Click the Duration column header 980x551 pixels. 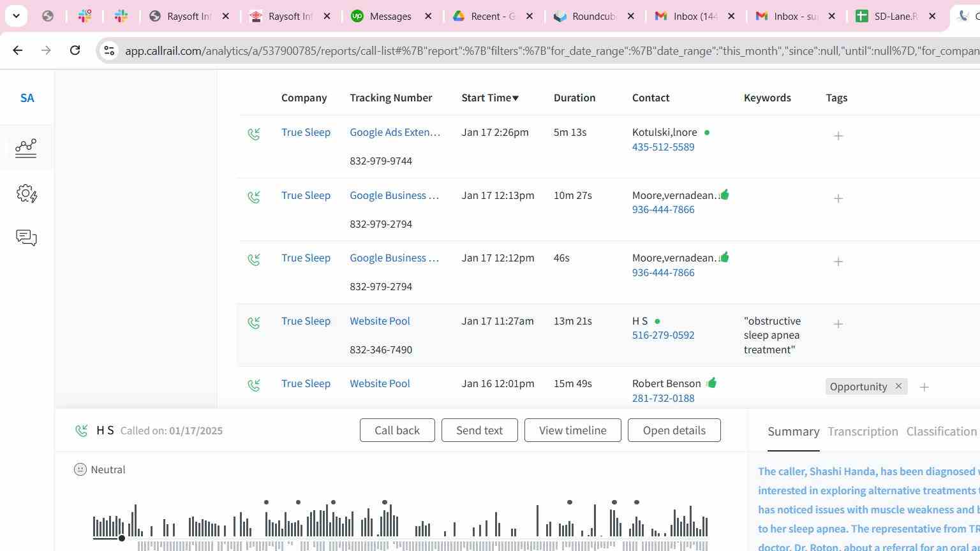click(x=574, y=98)
